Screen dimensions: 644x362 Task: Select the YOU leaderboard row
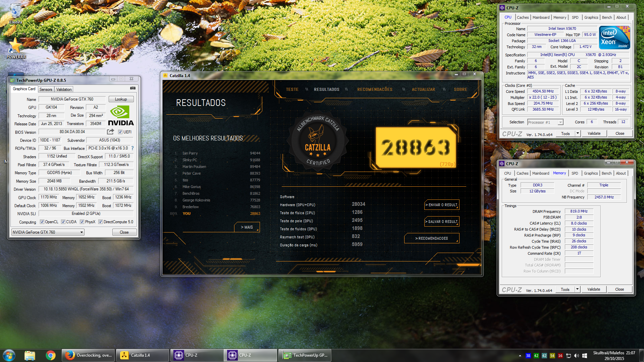216,214
